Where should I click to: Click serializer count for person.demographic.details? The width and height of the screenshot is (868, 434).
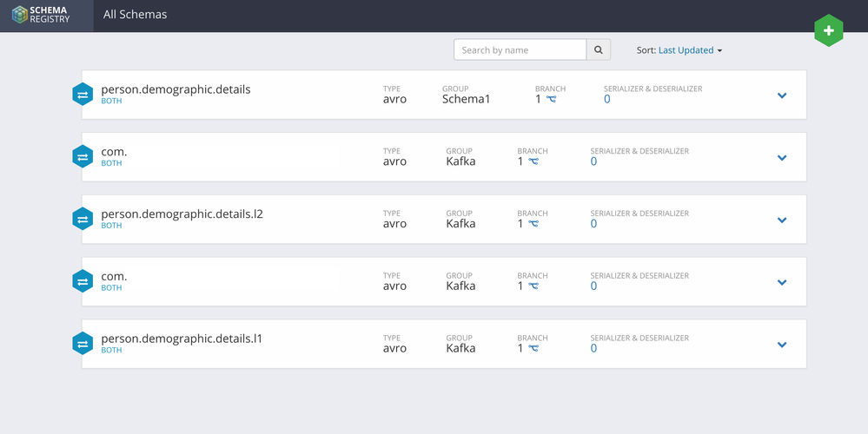pos(607,99)
